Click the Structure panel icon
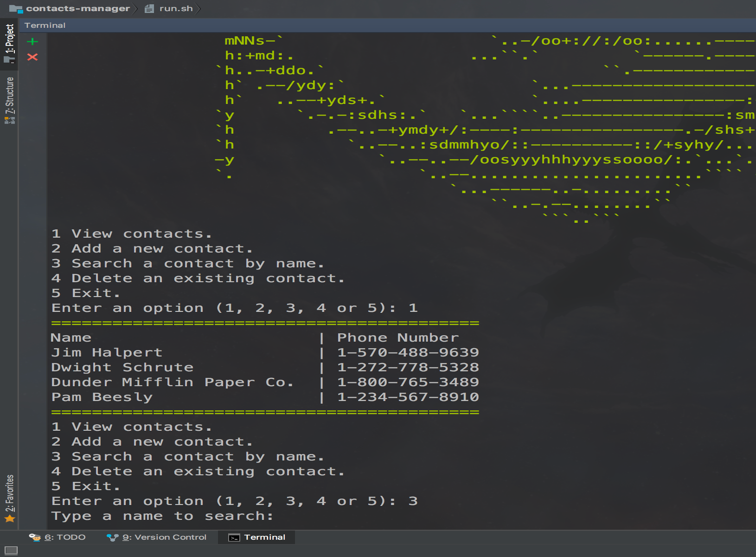 (10, 120)
